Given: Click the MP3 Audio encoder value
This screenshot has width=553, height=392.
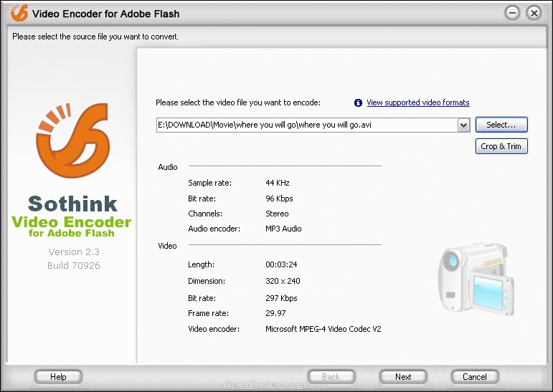Looking at the screenshot, I should click(283, 229).
